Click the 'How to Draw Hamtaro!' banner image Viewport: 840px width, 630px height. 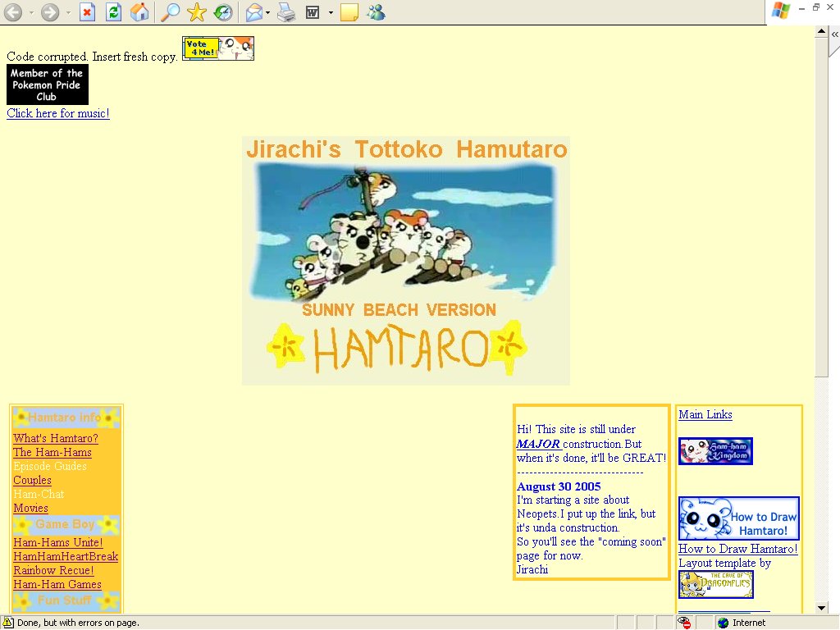(x=739, y=518)
